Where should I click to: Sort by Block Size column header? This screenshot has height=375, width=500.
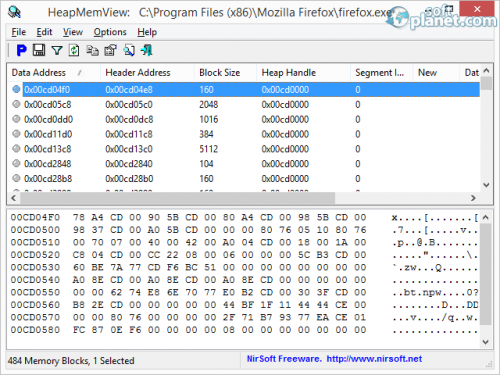point(225,73)
